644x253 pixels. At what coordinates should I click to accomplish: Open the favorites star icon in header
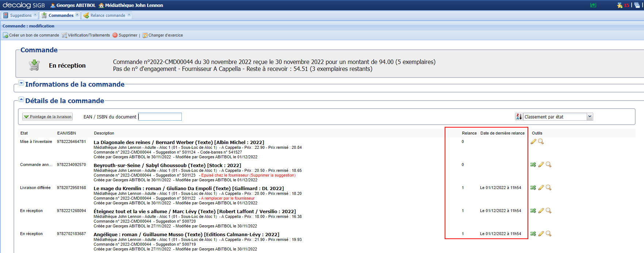[620, 5]
